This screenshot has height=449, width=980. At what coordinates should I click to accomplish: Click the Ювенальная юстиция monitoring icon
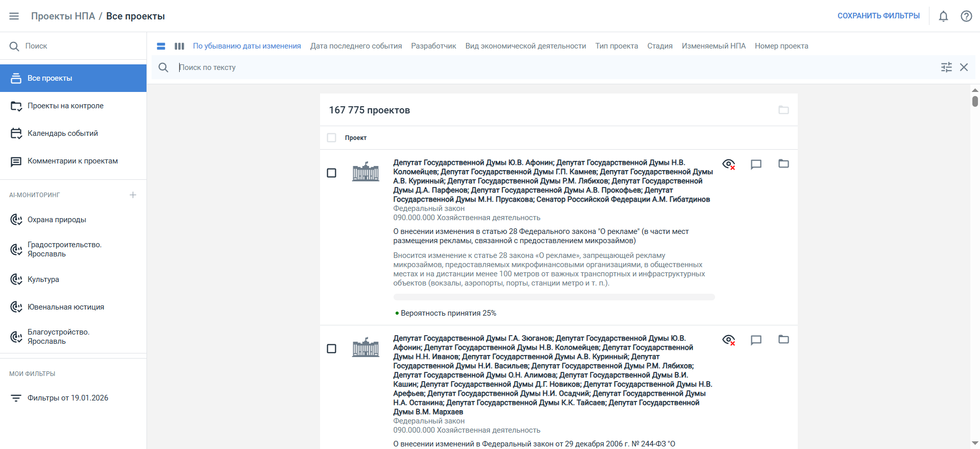(16, 307)
